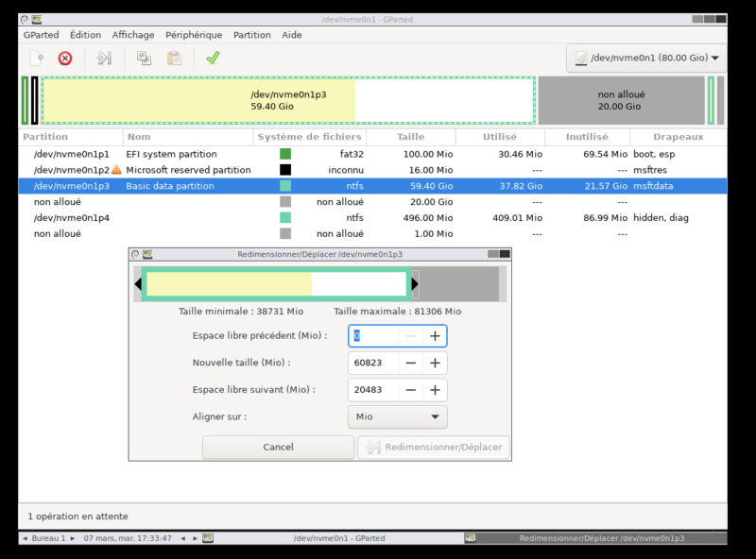Increase Espace libre précédent with plus button
This screenshot has height=559, width=756.
click(x=435, y=336)
